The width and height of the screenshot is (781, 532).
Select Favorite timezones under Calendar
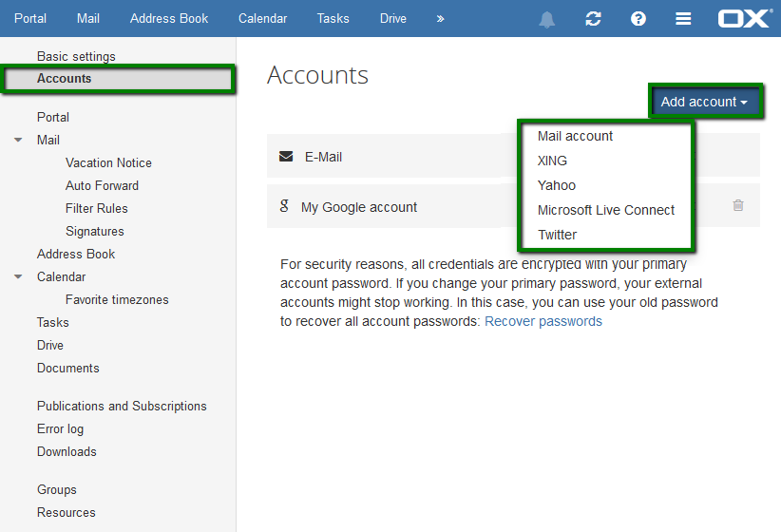click(x=117, y=299)
